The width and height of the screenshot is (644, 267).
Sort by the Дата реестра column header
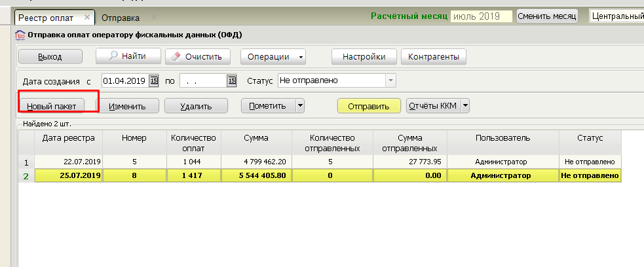point(69,142)
